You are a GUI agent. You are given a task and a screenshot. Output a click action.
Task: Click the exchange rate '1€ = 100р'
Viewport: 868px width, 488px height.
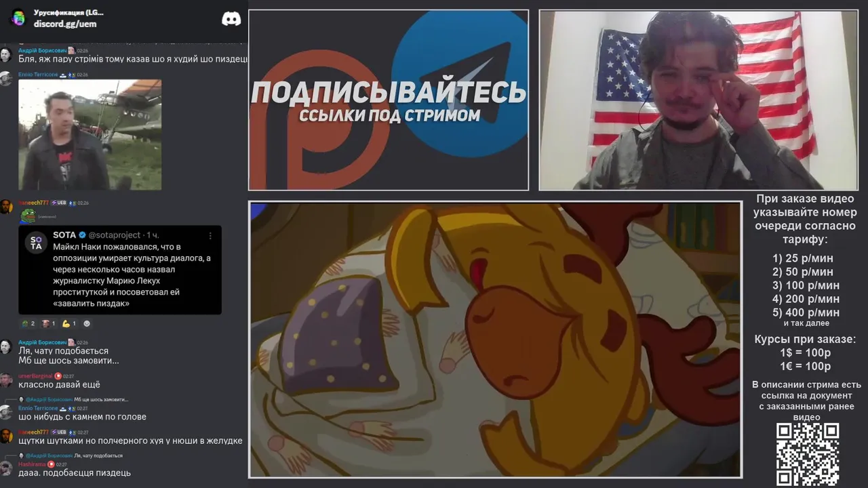point(805,367)
